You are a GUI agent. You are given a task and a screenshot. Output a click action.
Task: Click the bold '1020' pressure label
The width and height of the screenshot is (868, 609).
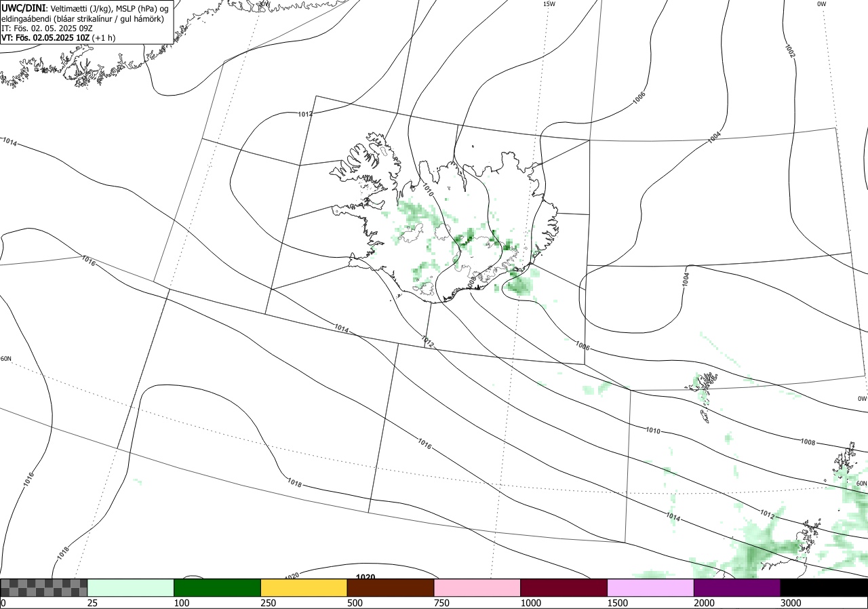click(366, 577)
